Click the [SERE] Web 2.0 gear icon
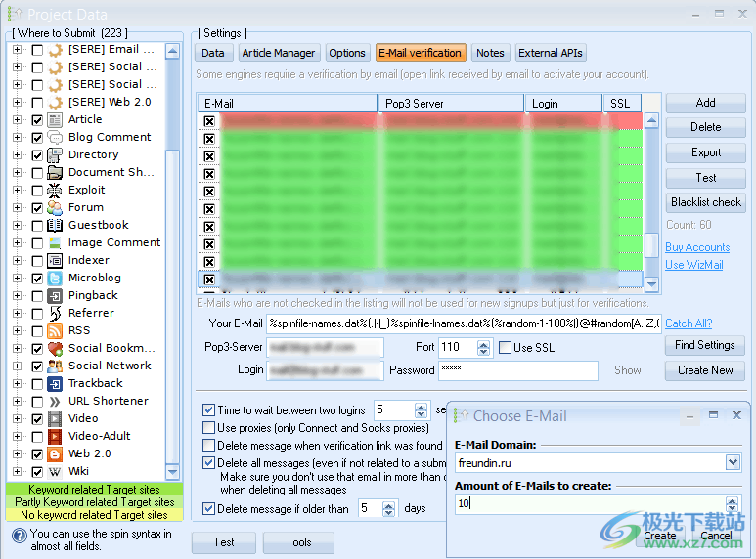 55,103
